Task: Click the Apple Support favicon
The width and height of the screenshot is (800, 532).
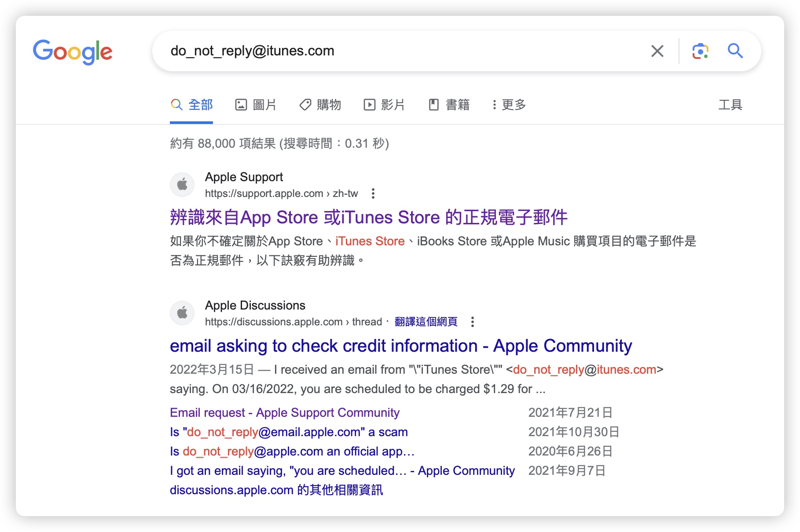Action: coord(182,184)
